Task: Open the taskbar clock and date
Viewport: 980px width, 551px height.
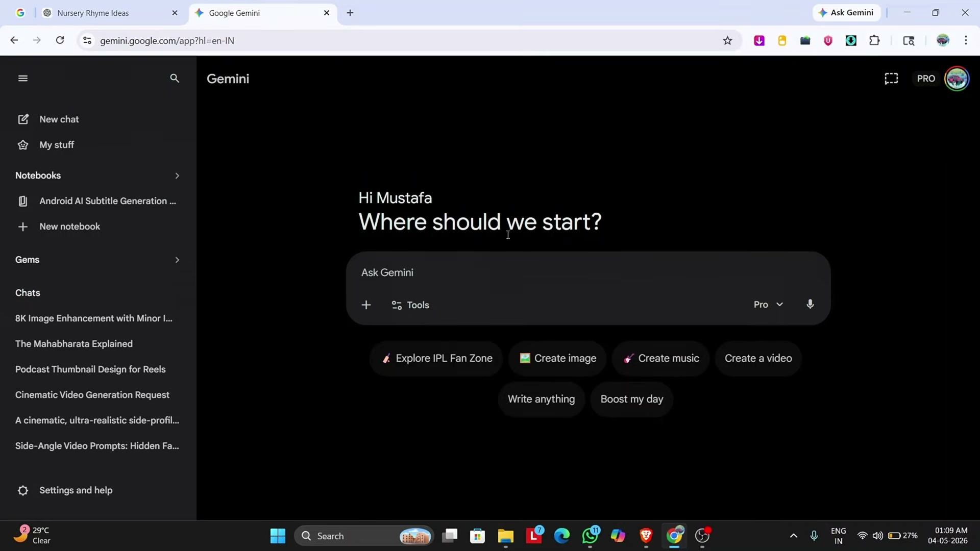Action: click(x=948, y=536)
